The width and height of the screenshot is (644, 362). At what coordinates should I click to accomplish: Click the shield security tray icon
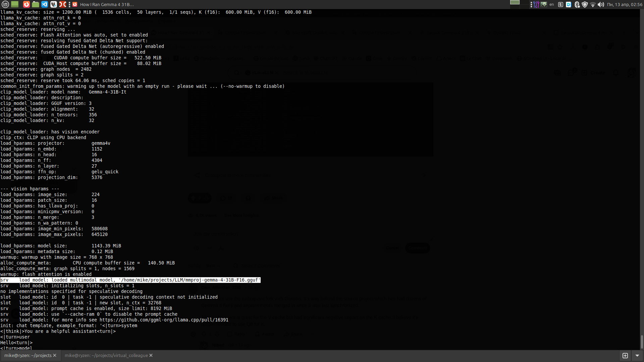(585, 4)
